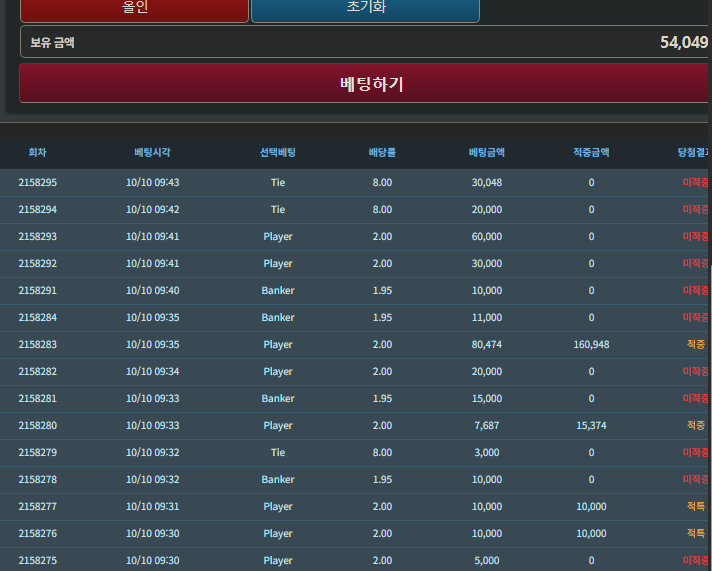This screenshot has width=712, height=571.
Task: Click the time 10/10 09:31
Action: click(153, 506)
